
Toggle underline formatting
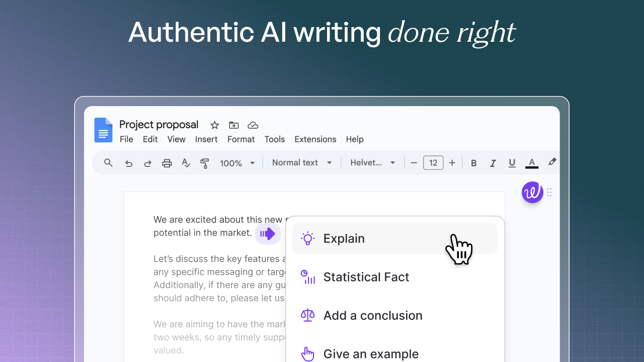512,162
